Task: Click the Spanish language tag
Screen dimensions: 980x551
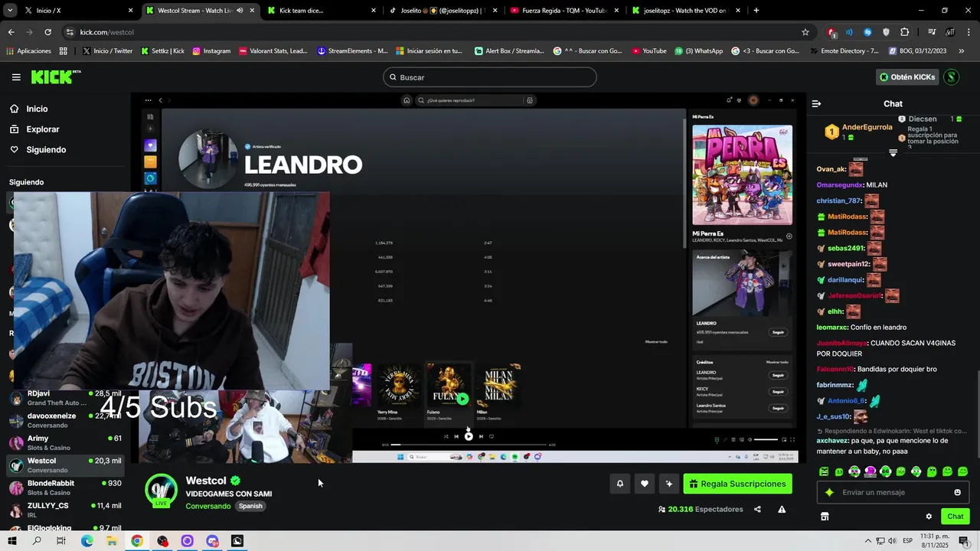Action: pyautogui.click(x=250, y=506)
